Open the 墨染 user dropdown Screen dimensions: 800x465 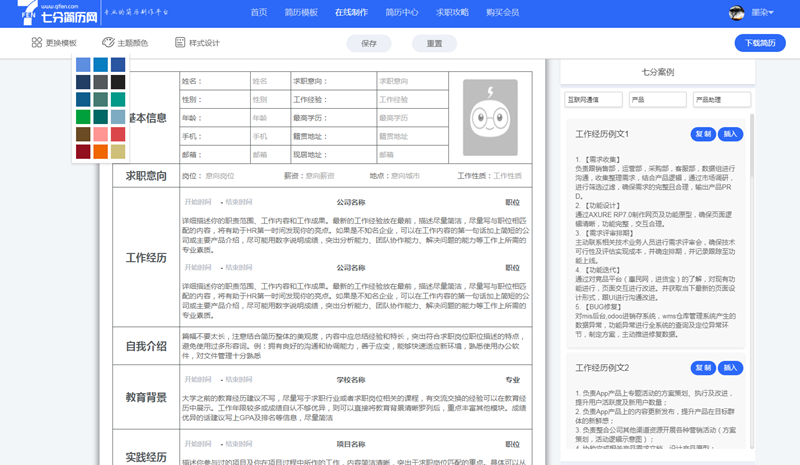(x=763, y=13)
